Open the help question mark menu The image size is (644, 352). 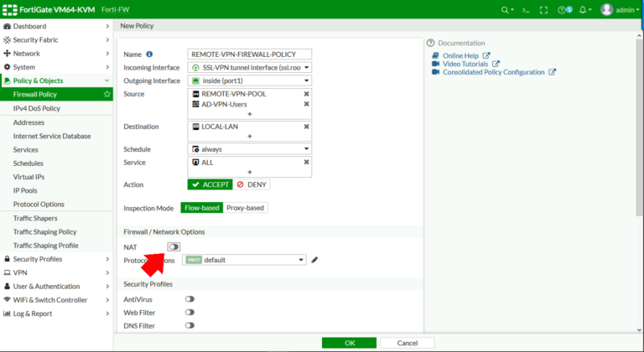pyautogui.click(x=564, y=10)
